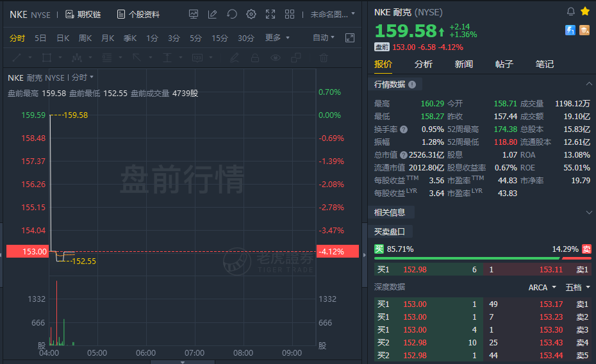
Task: Click the chart monitor icon in header
Action: [x=194, y=15]
